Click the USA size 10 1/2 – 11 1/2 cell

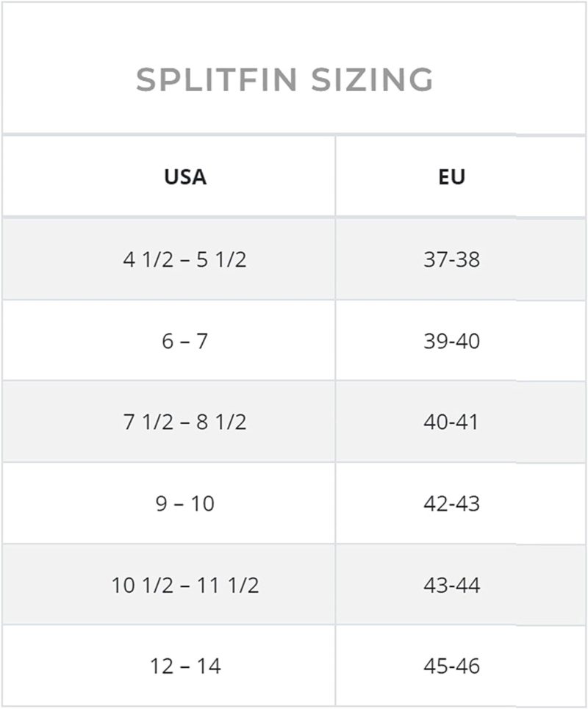(184, 586)
